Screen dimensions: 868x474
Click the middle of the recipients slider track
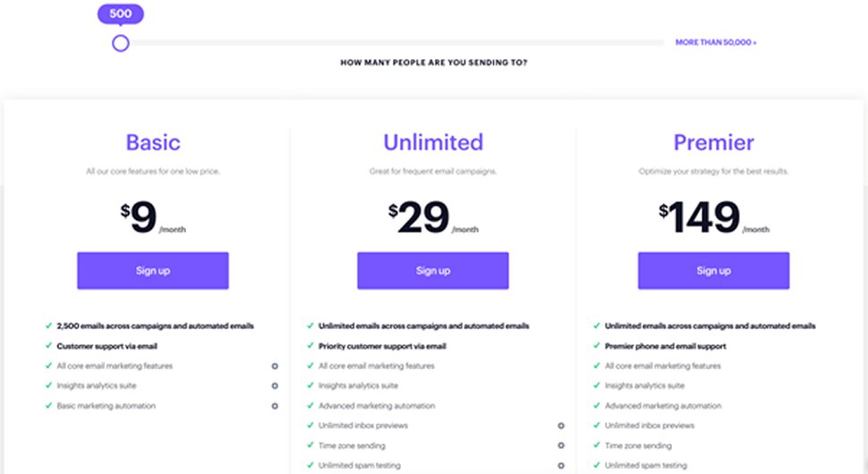point(394,43)
